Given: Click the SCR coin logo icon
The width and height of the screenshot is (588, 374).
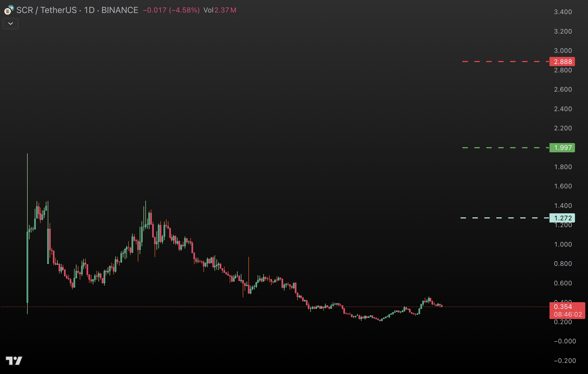Looking at the screenshot, I should (x=9, y=10).
